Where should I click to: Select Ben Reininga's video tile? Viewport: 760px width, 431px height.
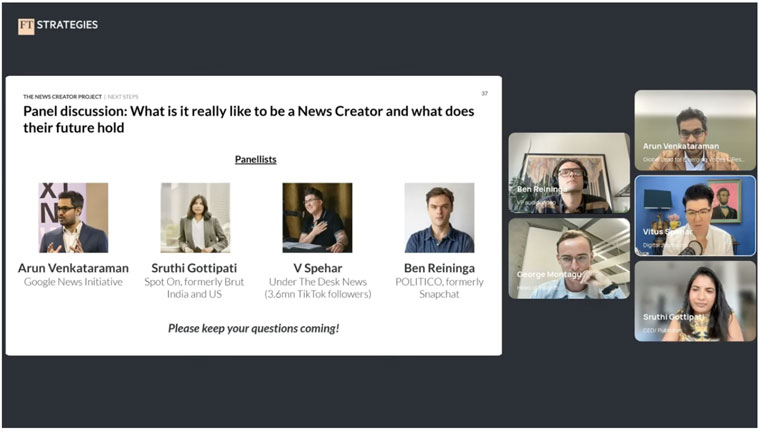pos(569,173)
